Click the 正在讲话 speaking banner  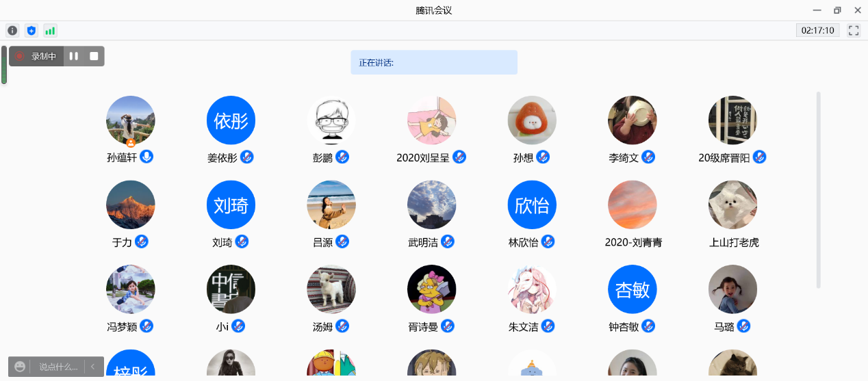[434, 62]
